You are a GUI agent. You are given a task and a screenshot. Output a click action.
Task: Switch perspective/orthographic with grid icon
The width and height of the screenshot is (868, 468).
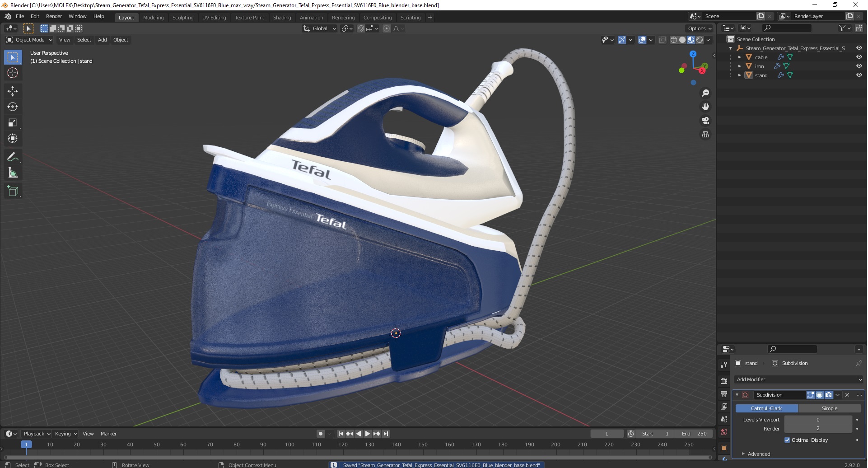[x=705, y=135]
